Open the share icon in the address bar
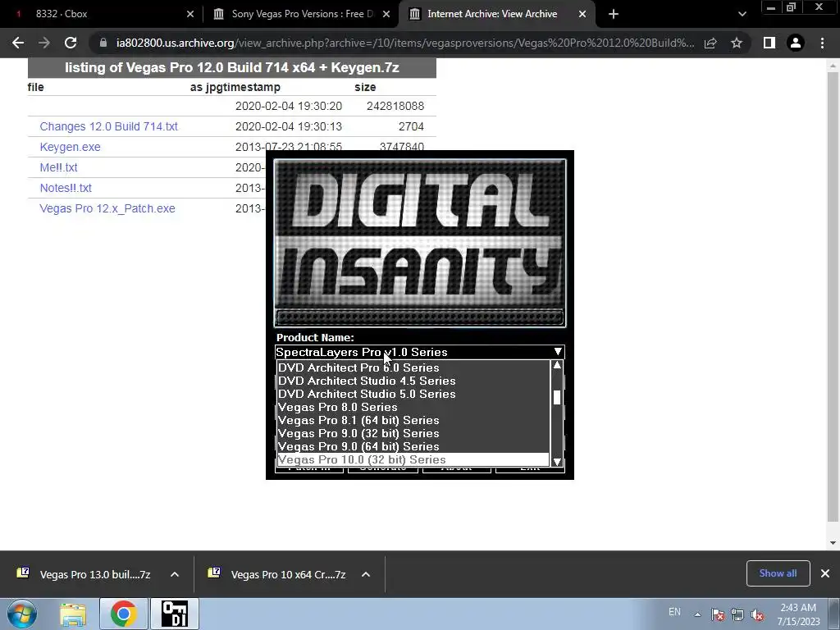The height and width of the screenshot is (630, 840). click(710, 43)
